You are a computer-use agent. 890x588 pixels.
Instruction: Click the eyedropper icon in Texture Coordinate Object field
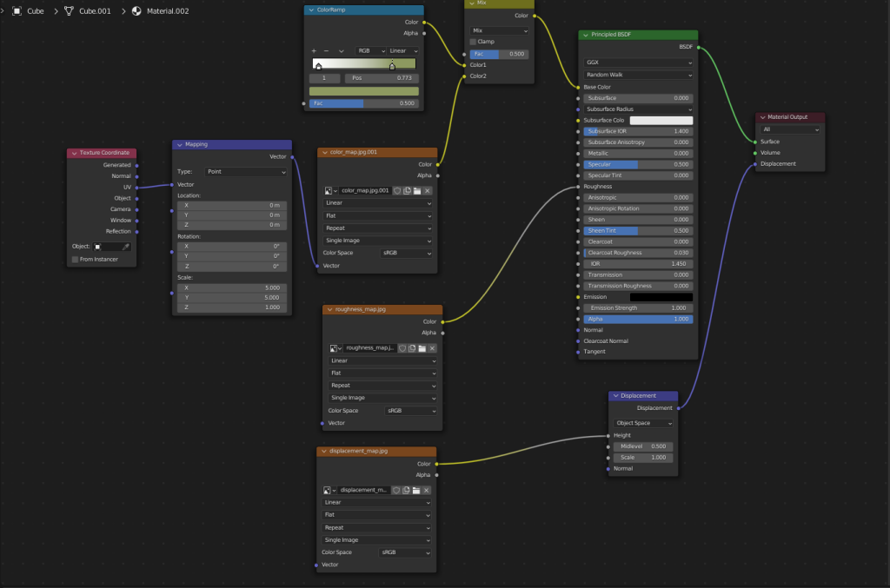point(126,247)
